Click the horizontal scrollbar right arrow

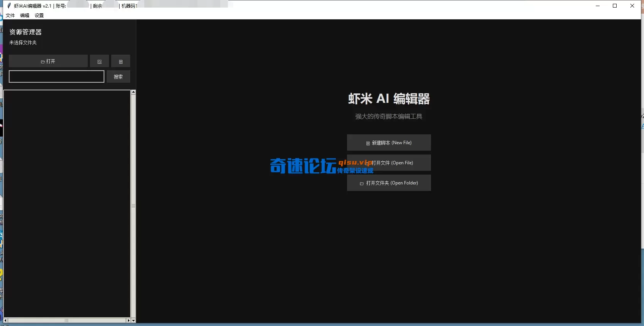[128, 321]
